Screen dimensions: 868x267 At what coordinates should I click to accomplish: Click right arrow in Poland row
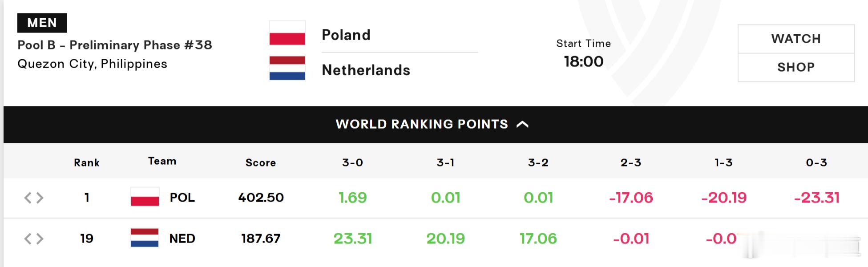[x=40, y=198]
